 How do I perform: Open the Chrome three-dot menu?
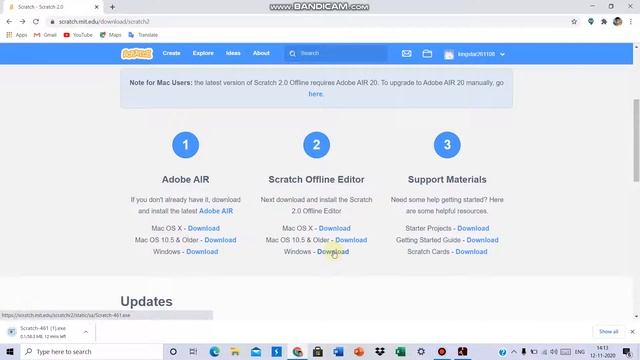631,22
